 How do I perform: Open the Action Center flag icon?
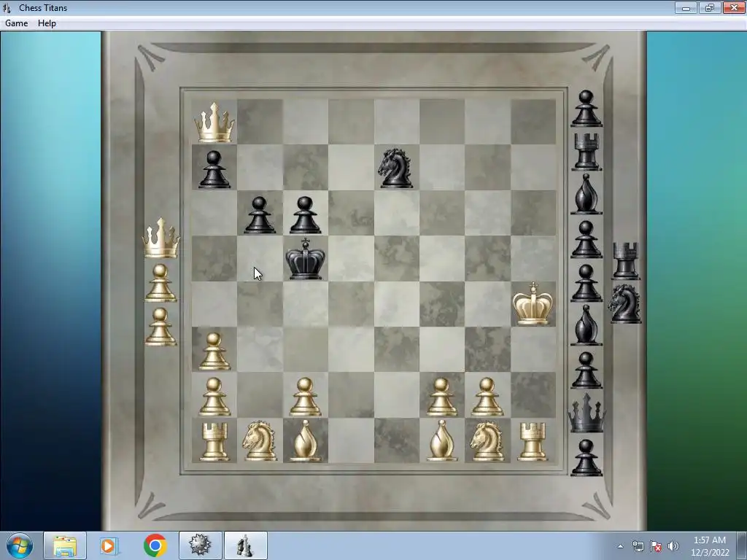point(656,546)
